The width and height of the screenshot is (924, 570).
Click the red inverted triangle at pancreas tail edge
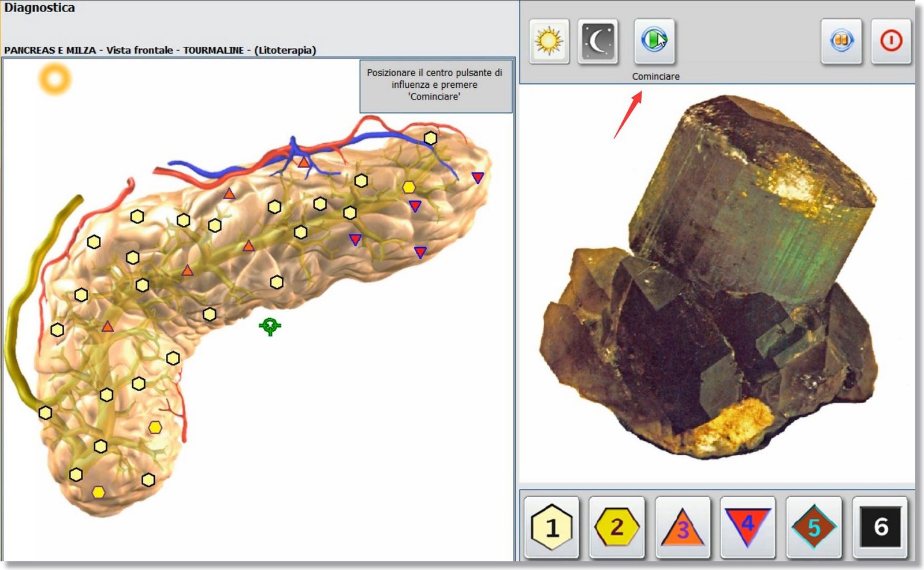(478, 177)
